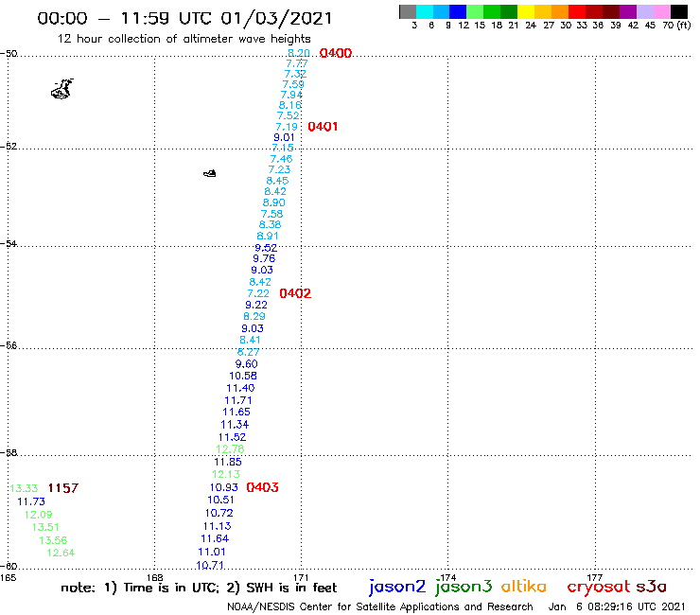The image size is (700, 615).
Task: Select the wave height value 9.52
Action: (266, 248)
